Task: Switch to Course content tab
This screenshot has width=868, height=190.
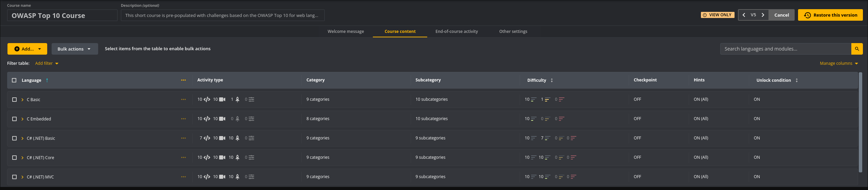Action: 400,32
